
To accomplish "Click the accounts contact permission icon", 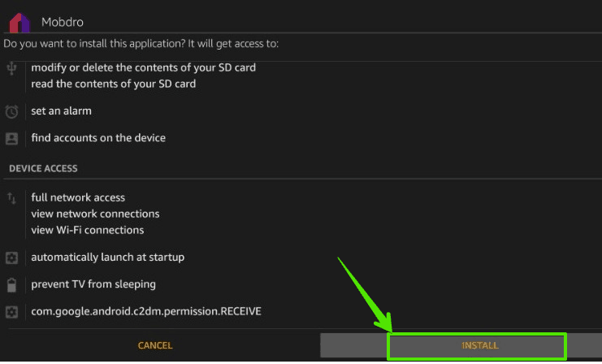I will pyautogui.click(x=11, y=138).
